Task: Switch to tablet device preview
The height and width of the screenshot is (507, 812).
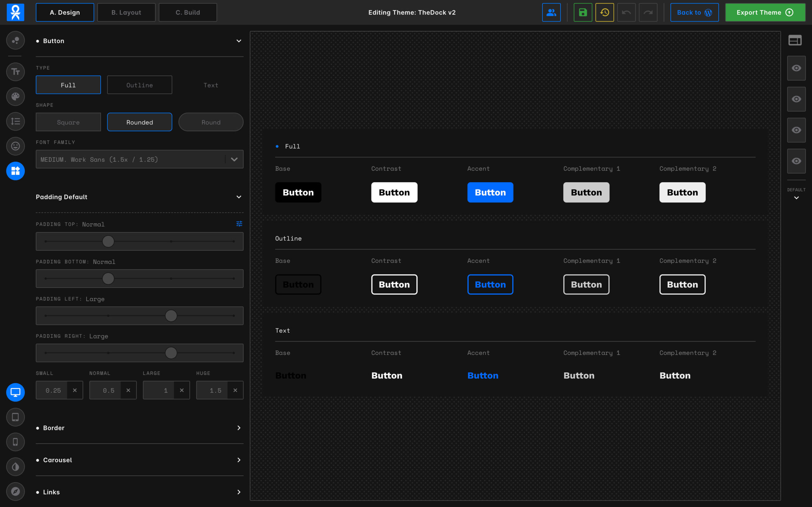Action: click(16, 417)
